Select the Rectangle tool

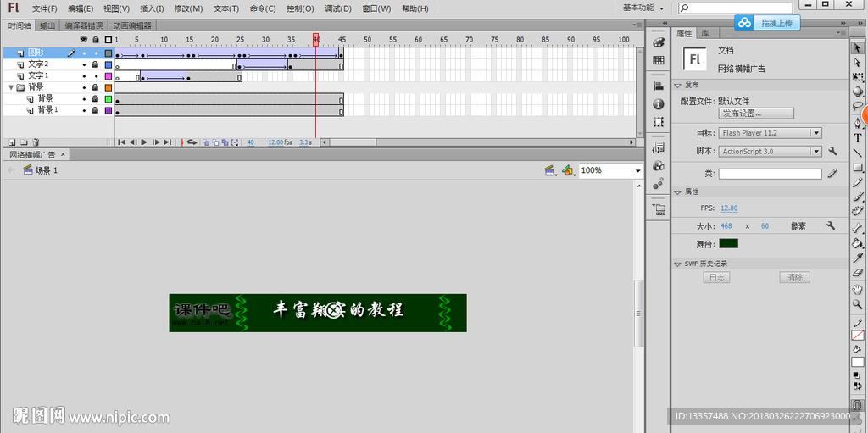(858, 168)
